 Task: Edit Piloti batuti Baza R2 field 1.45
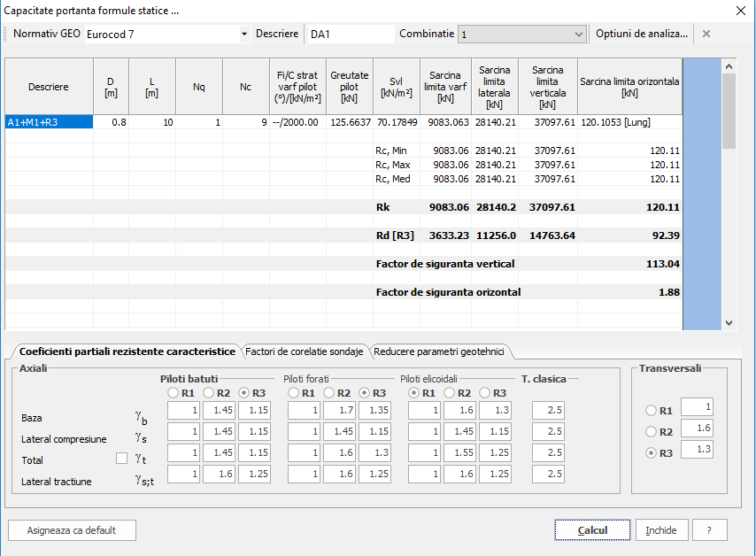tap(219, 411)
